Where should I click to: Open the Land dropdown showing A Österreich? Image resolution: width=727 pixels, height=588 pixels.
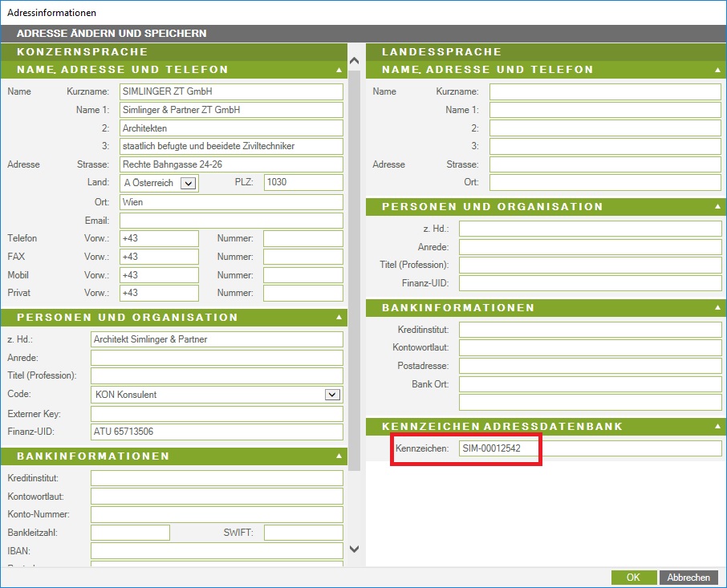189,184
